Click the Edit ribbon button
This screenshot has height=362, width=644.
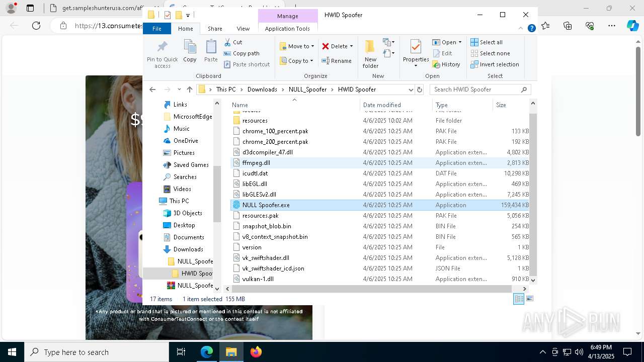[x=442, y=53]
